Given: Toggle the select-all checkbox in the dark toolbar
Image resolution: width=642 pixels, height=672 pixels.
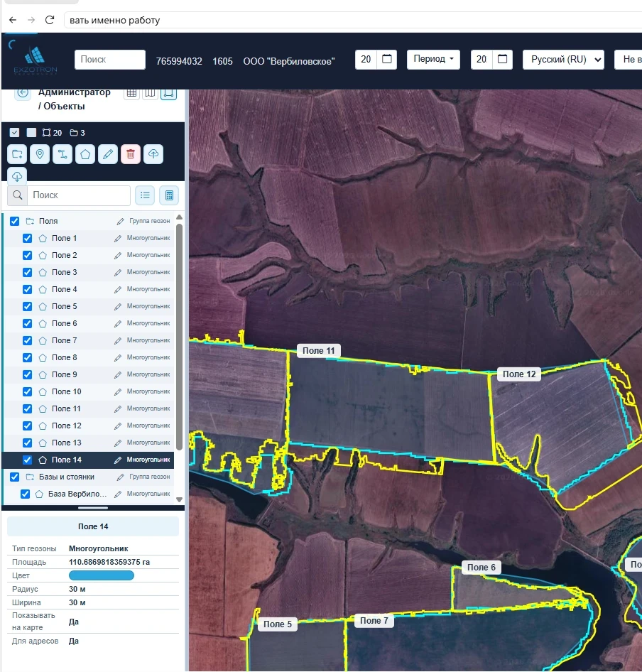Looking at the screenshot, I should tap(15, 132).
